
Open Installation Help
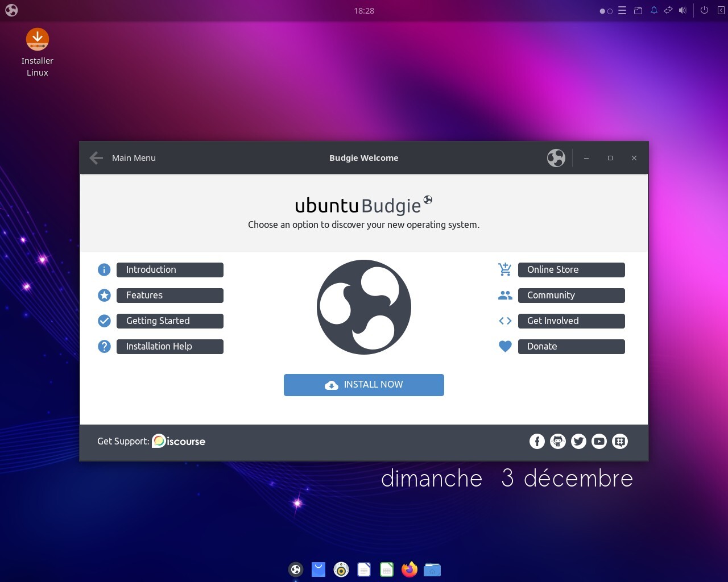[170, 347]
